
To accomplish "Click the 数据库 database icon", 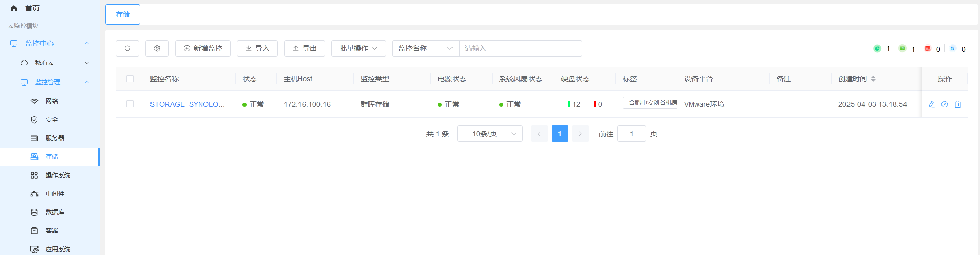I will [34, 212].
